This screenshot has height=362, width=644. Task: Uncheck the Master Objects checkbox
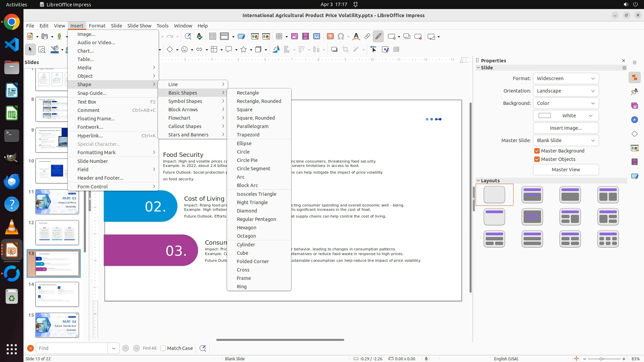[537, 159]
